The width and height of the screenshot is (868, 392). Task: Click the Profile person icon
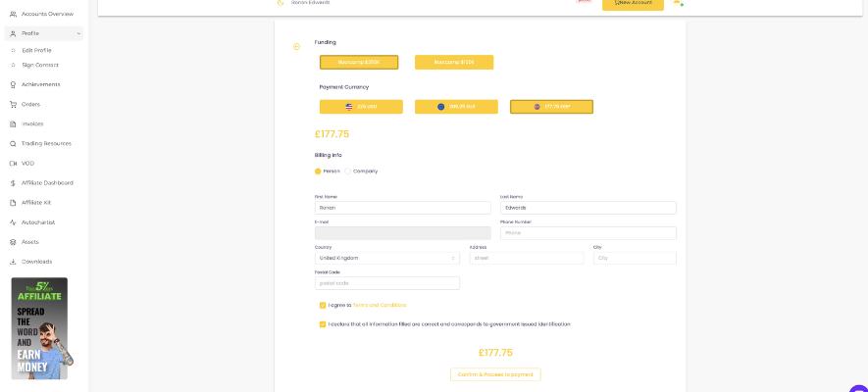coord(13,33)
